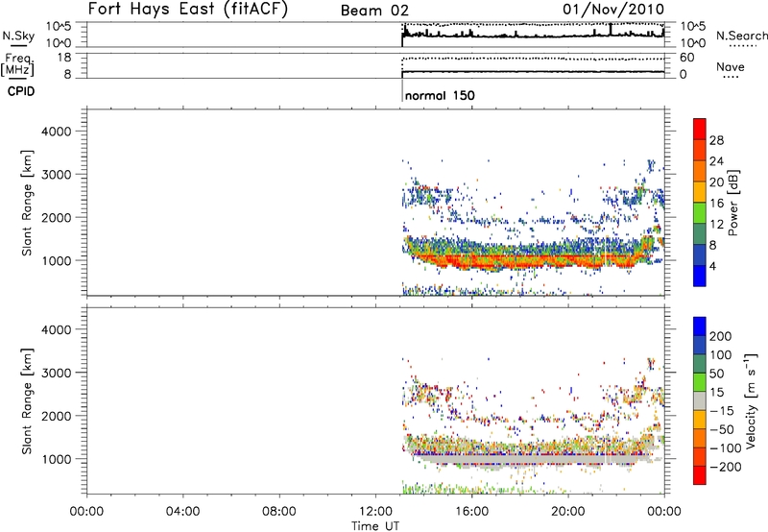Click the "N.Search" legend label
The image size is (768, 532).
click(x=742, y=36)
